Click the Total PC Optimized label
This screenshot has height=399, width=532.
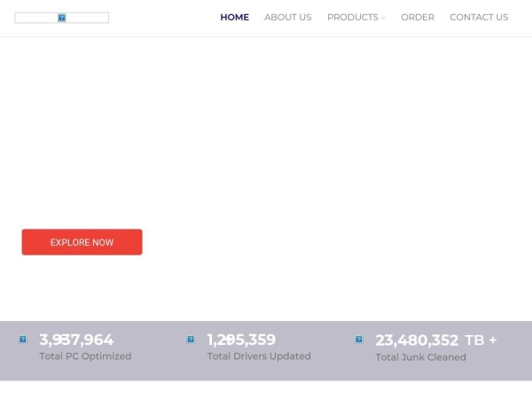click(x=85, y=356)
